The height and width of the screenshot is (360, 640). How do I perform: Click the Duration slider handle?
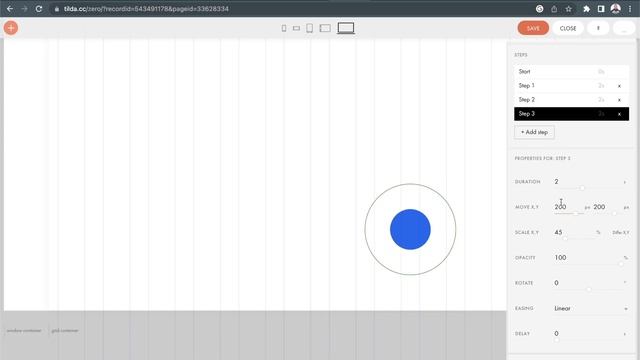click(x=582, y=188)
